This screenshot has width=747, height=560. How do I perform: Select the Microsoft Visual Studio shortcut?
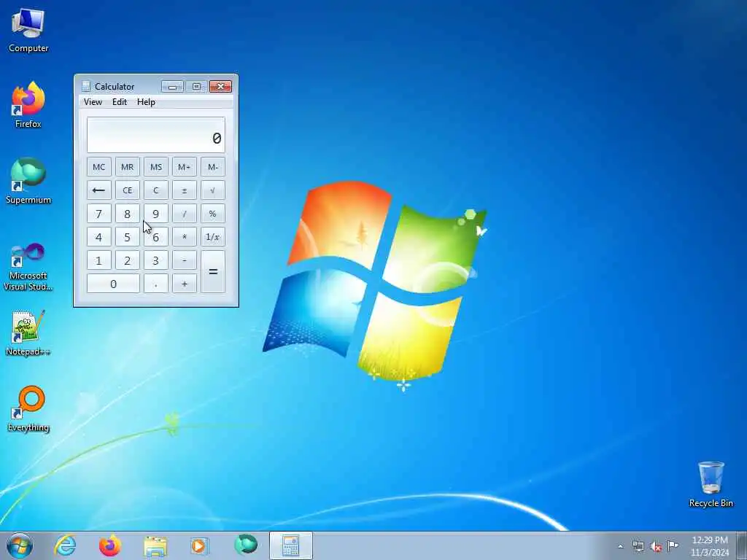click(28, 267)
